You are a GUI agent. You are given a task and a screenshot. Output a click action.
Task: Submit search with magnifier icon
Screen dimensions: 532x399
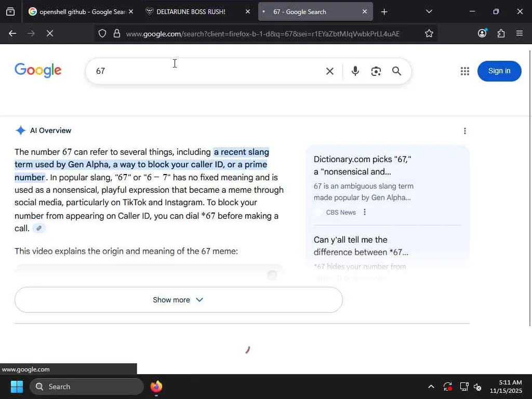tap(396, 71)
